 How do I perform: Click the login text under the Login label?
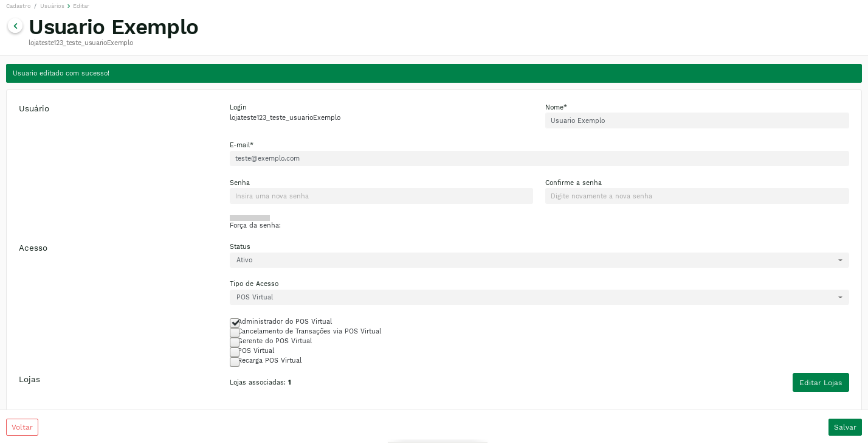tap(285, 117)
